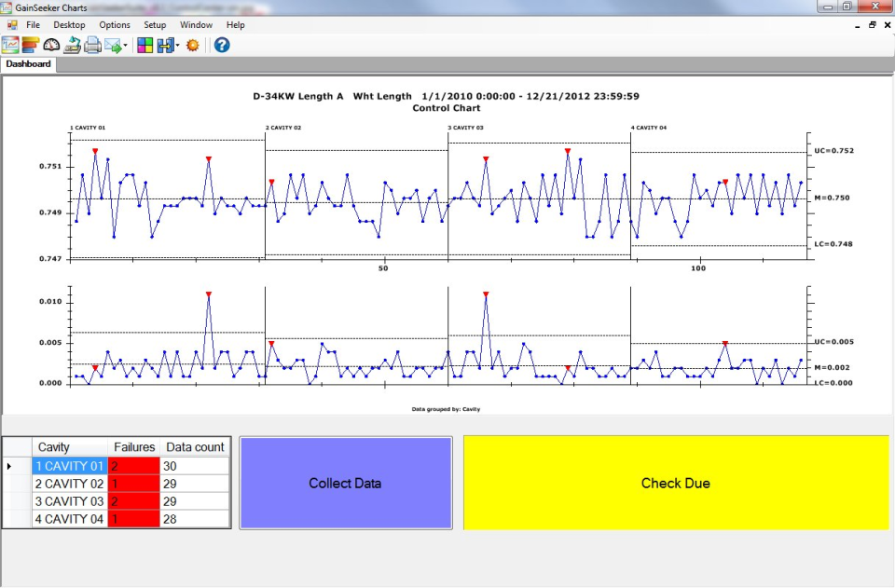Open the Options menu
Screen dimensions: 895x588
(114, 24)
